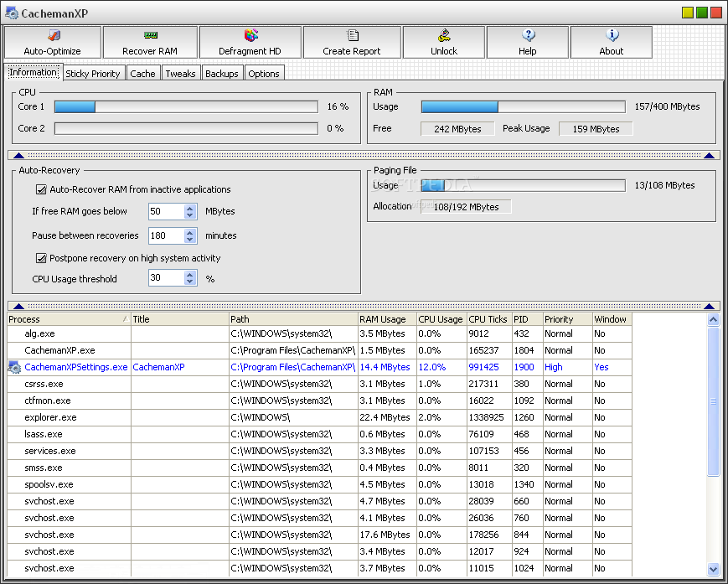The width and height of the screenshot is (728, 584).
Task: Open the Backups tab
Action: [x=222, y=74]
